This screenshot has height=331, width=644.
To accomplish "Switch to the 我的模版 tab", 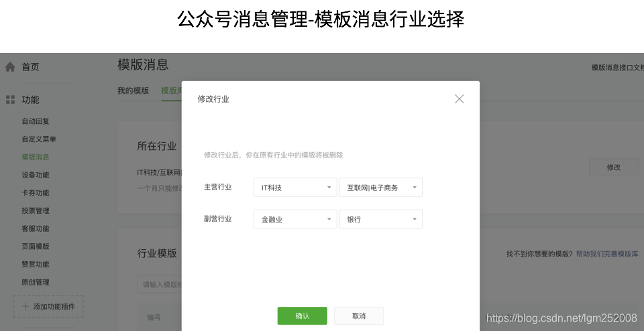I will coord(133,90).
